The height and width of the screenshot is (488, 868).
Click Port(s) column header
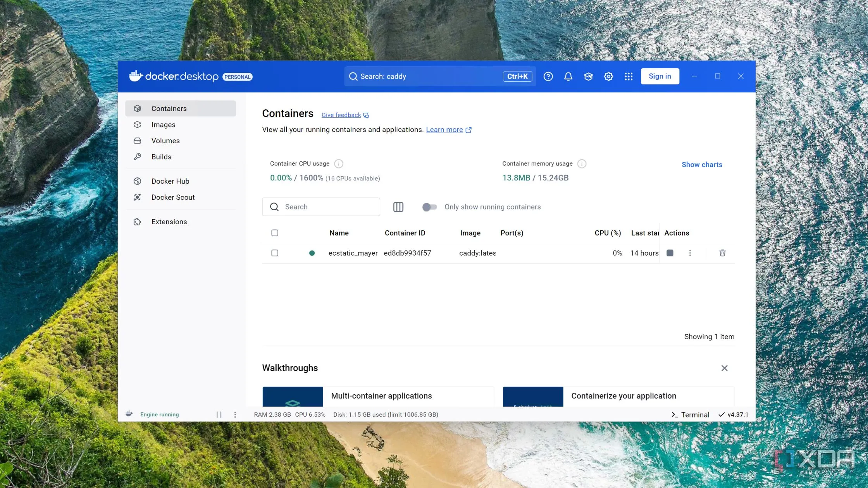tap(511, 233)
